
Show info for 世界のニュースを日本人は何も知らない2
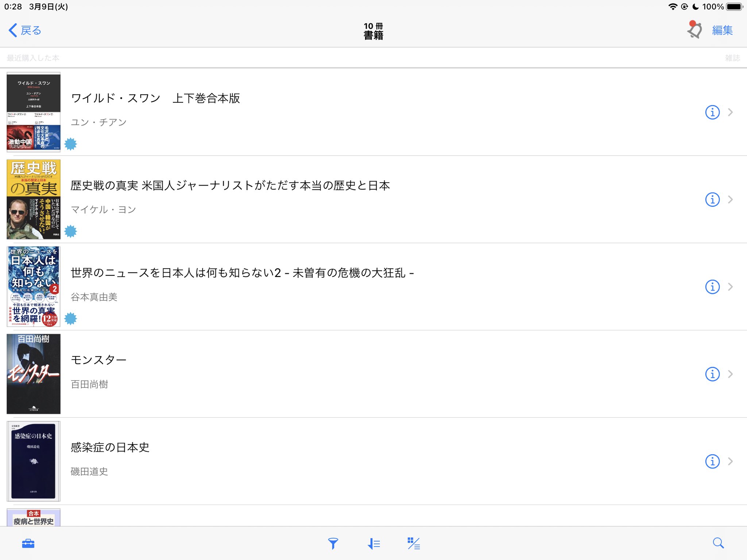tap(712, 287)
